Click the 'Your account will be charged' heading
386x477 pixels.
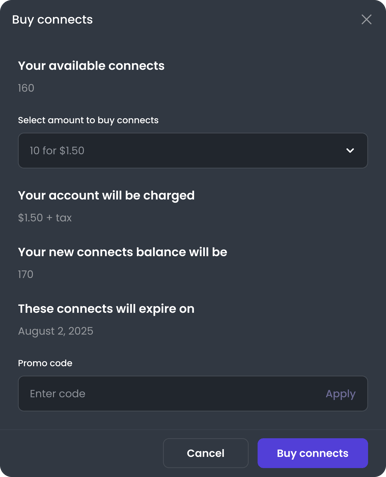(106, 196)
